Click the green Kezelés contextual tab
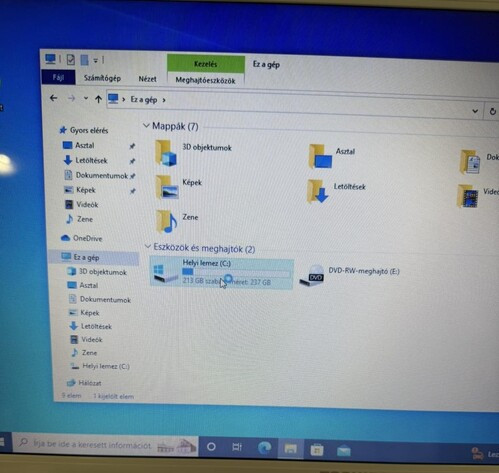Viewport: 499px width, 473px height. [206, 64]
